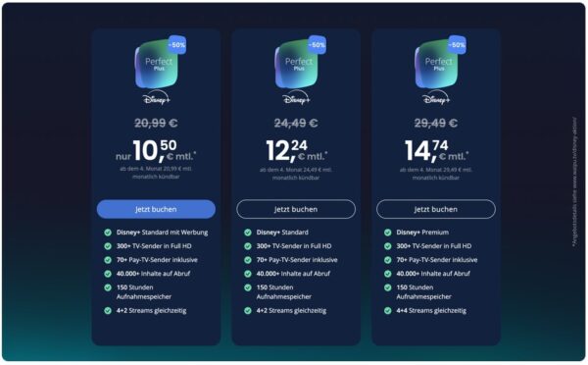Click the 4+2 Streams checkmark in 10,50 € card

point(108,311)
